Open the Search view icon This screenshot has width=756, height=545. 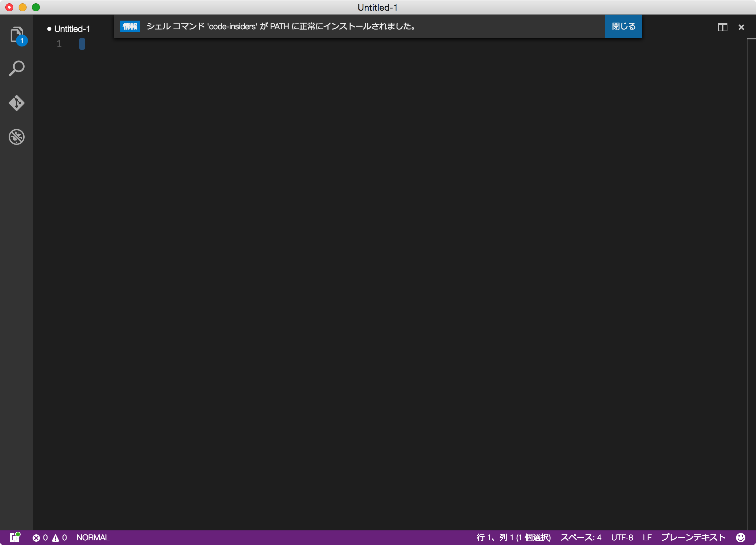17,69
